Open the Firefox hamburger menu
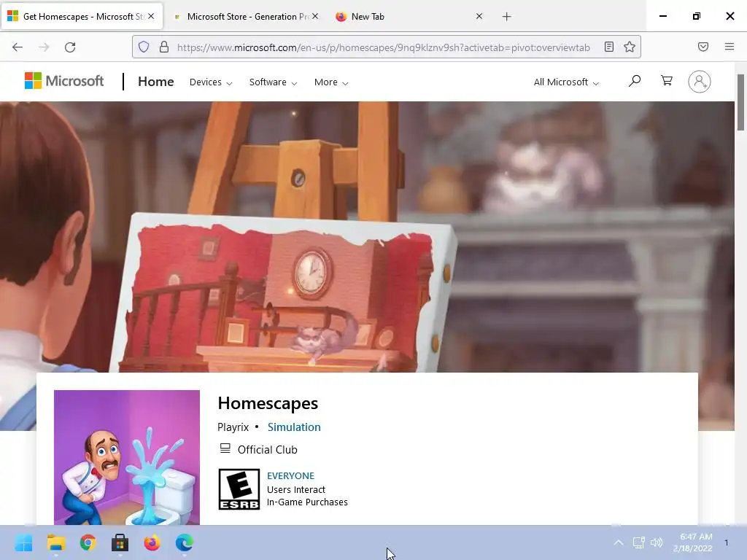 pos(729,47)
